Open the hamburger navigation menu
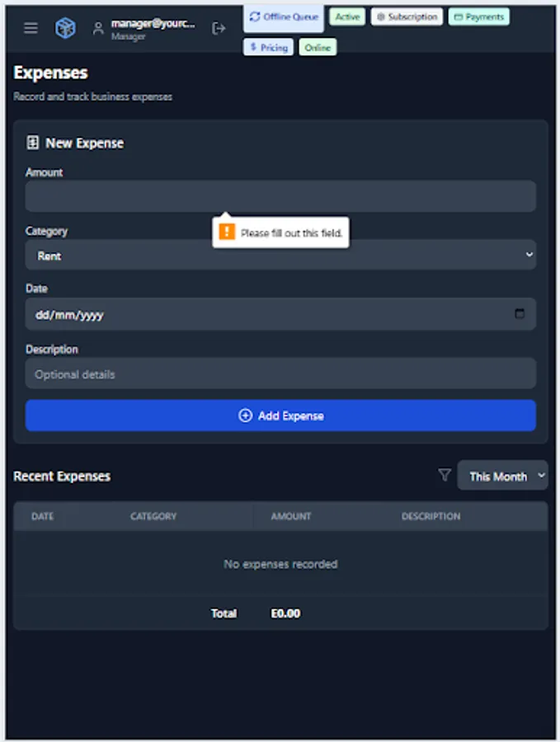The height and width of the screenshot is (742, 560). tap(31, 27)
